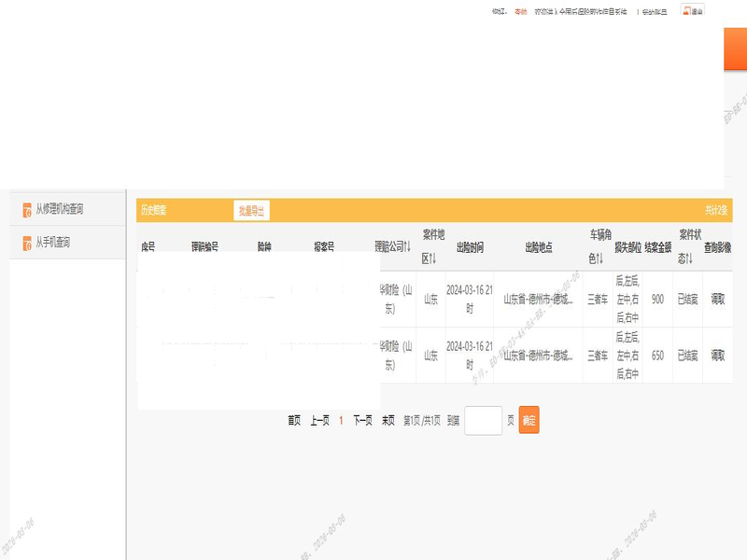The image size is (747, 560).
Task: Sort by 案件地区 column arrows
Action: [432, 259]
